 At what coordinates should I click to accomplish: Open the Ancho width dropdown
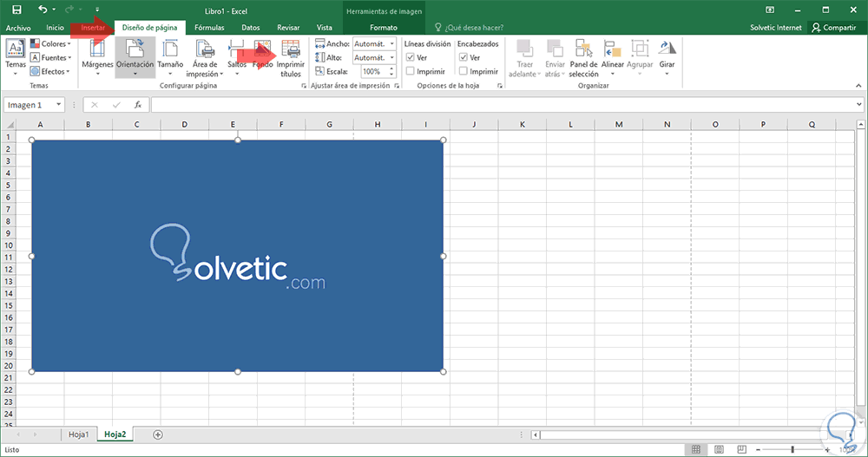click(392, 43)
